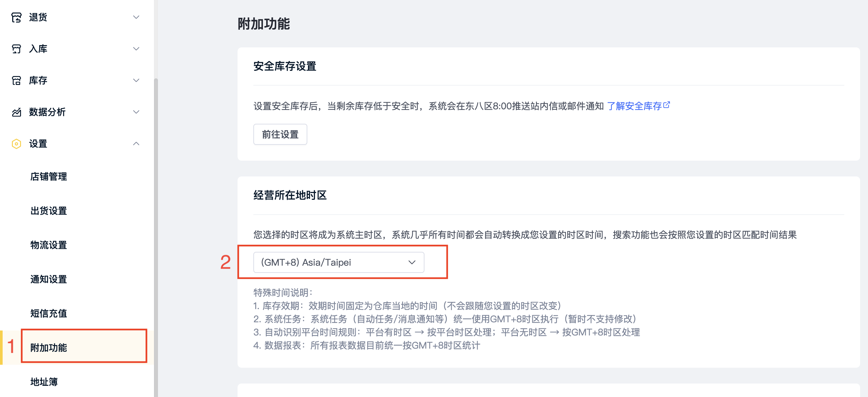The image size is (868, 397).
Task: Expand the 库存 menu chevron
Action: pyautogui.click(x=136, y=81)
